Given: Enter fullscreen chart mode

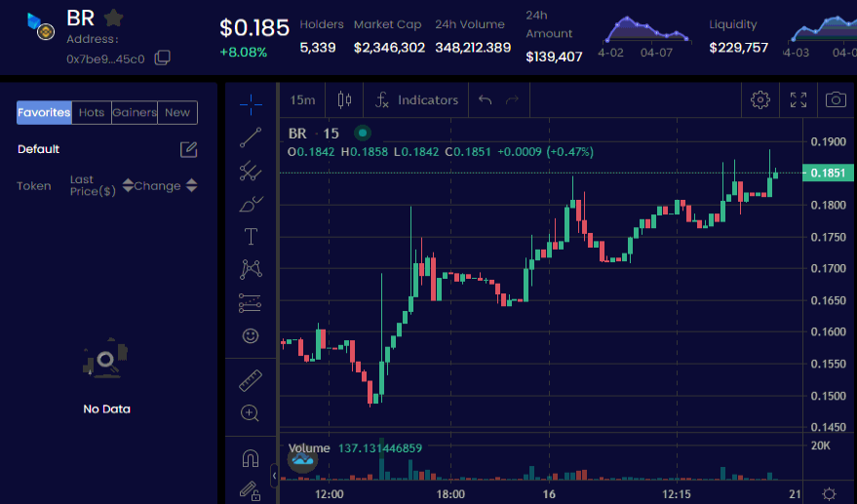Looking at the screenshot, I should (799, 100).
